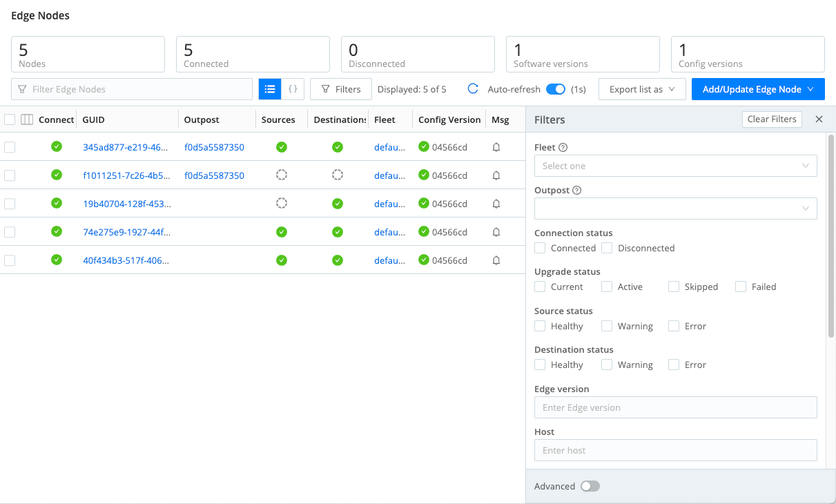The height and width of the screenshot is (504, 836).
Task: Open column selector icon in table header
Action: pos(27,119)
